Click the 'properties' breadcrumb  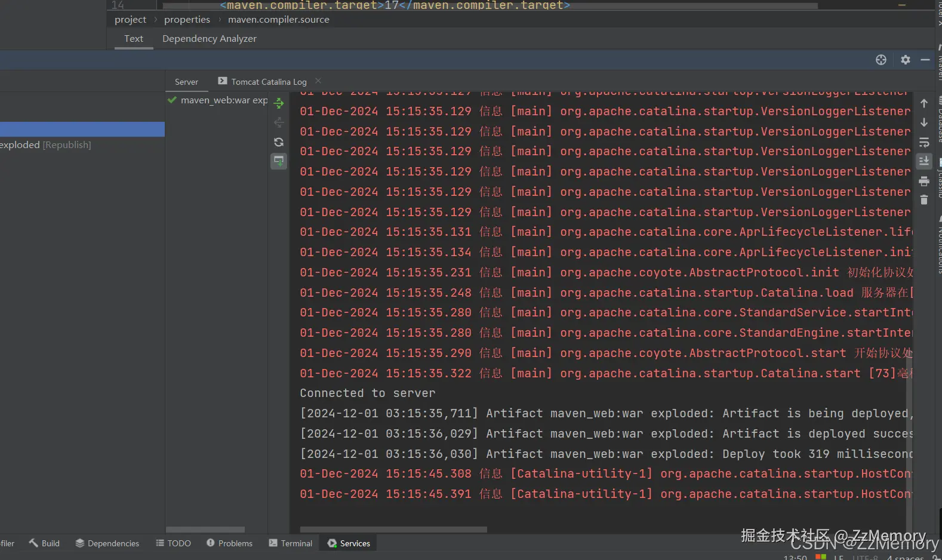(x=187, y=20)
